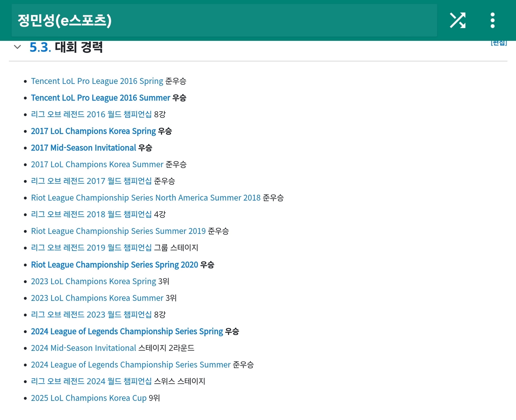Open 2017 LoL Champions Korea Spring link
Image resolution: width=516 pixels, height=420 pixels.
point(93,131)
